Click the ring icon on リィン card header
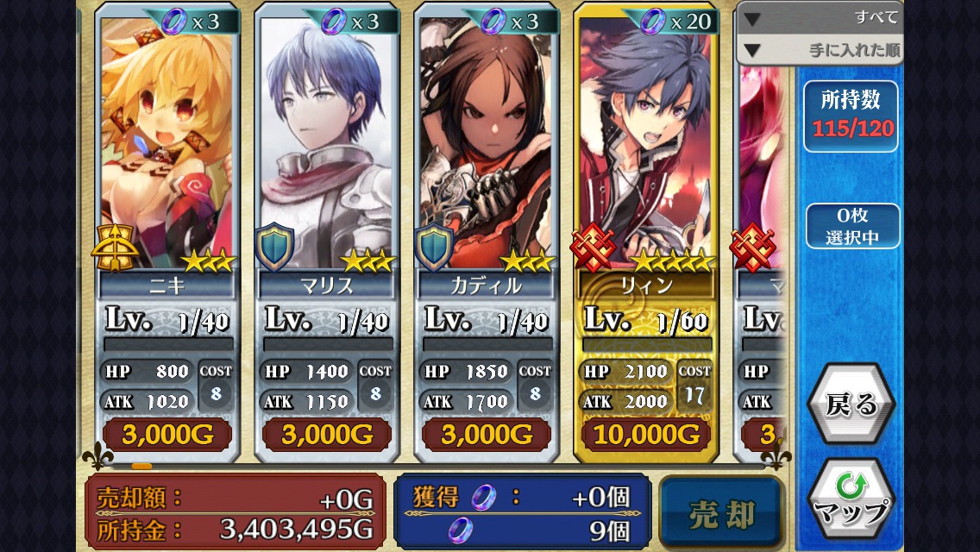The image size is (980, 552). pos(652,22)
